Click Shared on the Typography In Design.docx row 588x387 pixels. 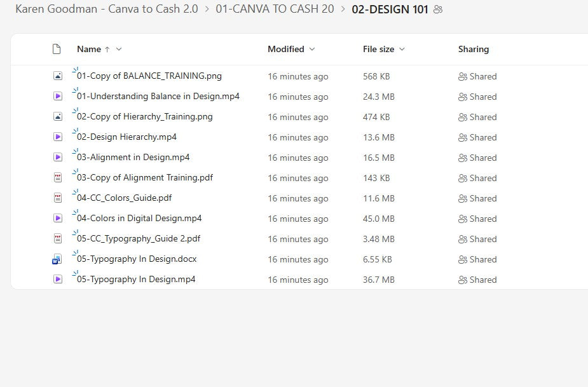477,259
